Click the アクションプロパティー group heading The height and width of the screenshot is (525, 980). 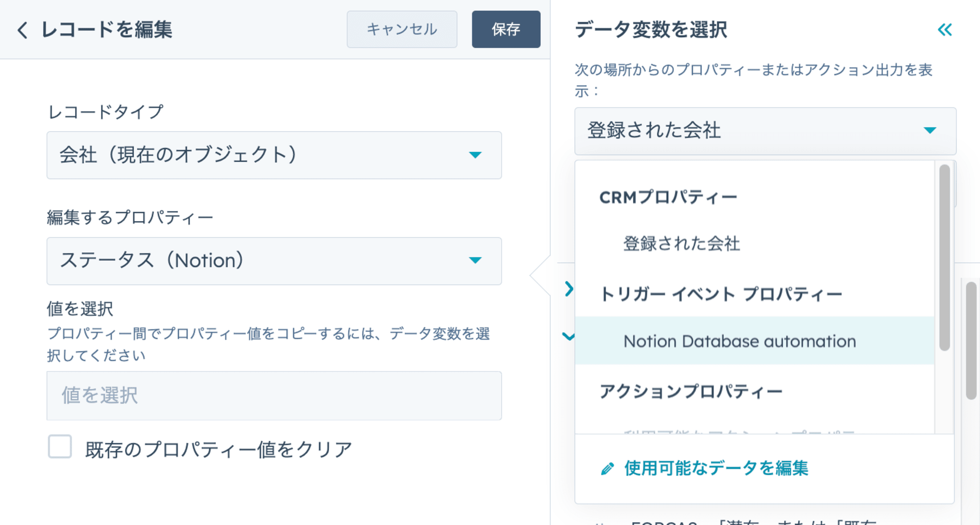coord(691,391)
